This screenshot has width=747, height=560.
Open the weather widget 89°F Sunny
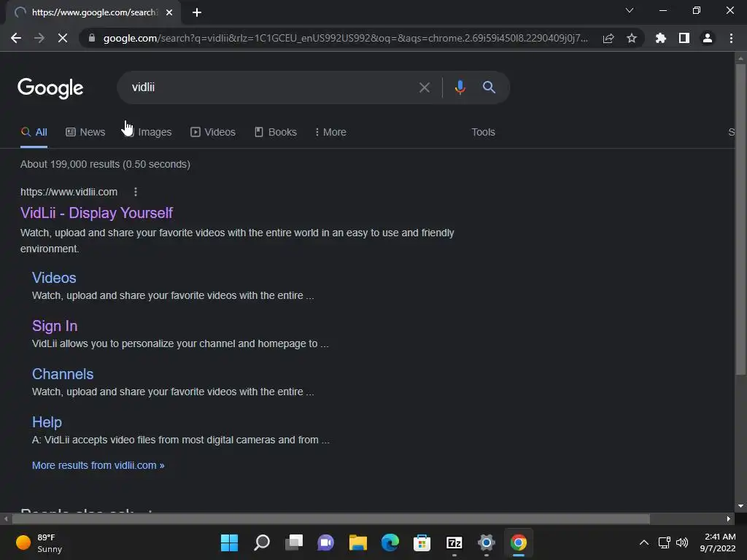click(x=39, y=542)
